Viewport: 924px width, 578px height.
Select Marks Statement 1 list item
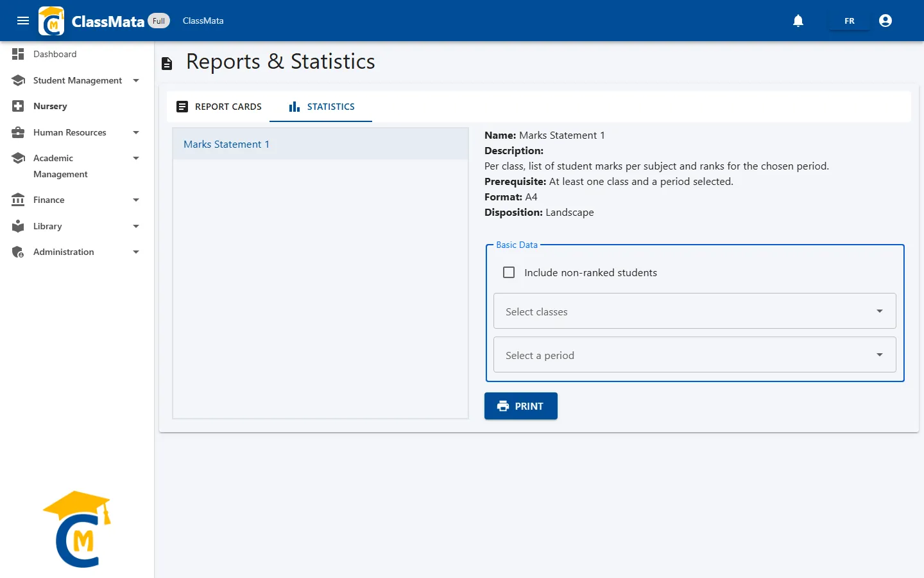point(321,144)
